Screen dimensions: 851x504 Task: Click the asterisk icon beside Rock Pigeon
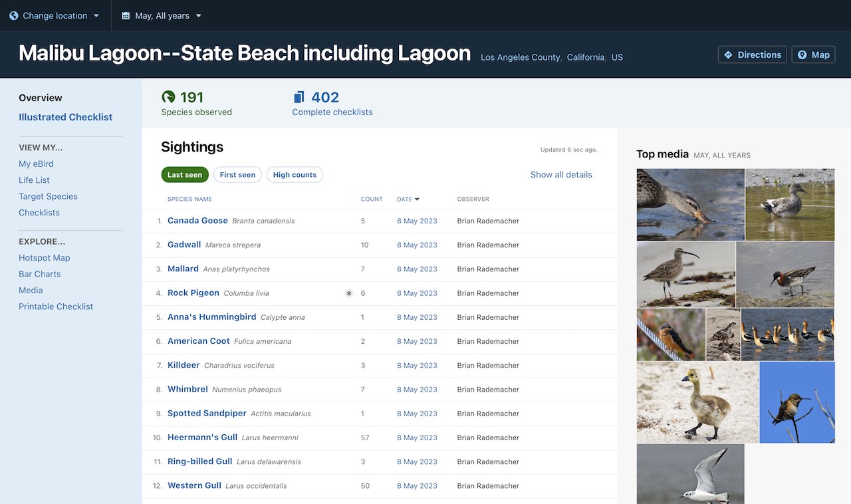tap(349, 293)
